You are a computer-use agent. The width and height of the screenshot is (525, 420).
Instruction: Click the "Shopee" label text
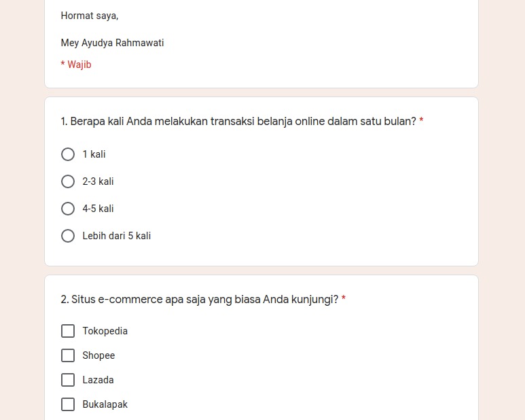click(99, 355)
